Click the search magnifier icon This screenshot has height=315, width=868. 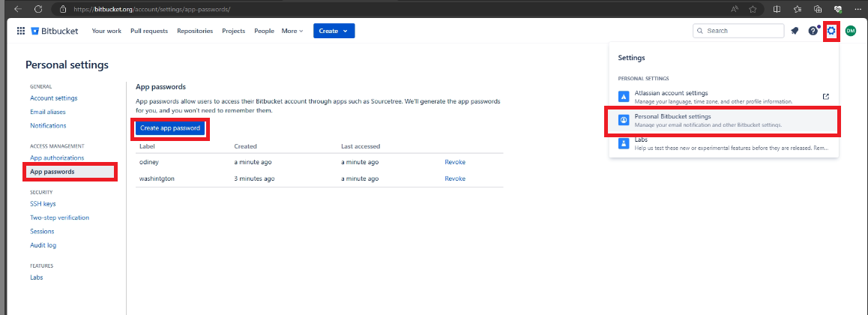coord(701,31)
